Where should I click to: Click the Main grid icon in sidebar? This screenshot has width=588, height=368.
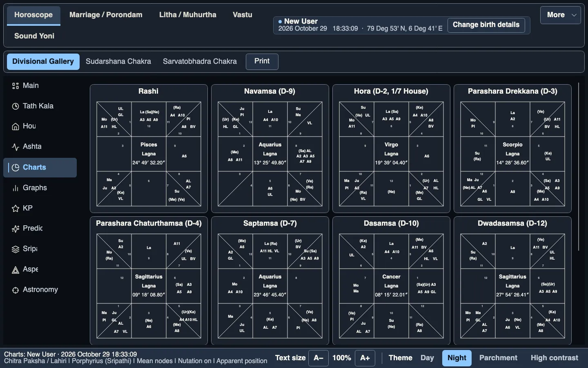tap(16, 86)
